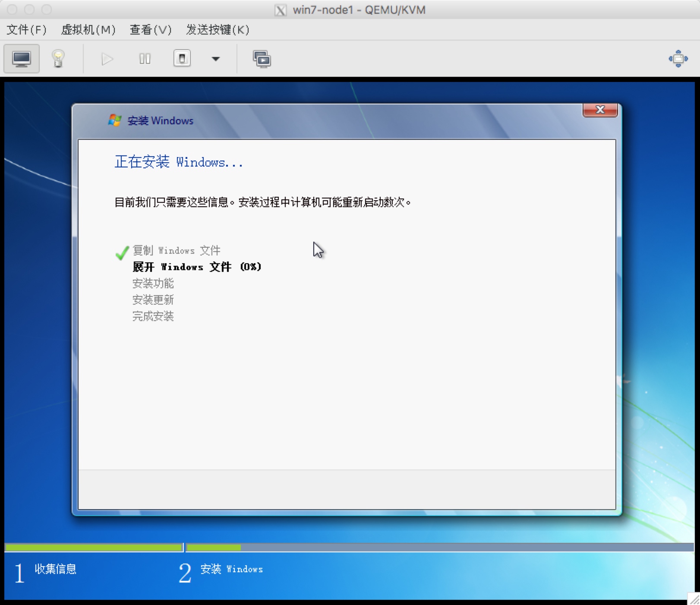Image resolution: width=700 pixels, height=605 pixels.
Task: Open virtual hardware details lightbulb
Action: (x=58, y=59)
